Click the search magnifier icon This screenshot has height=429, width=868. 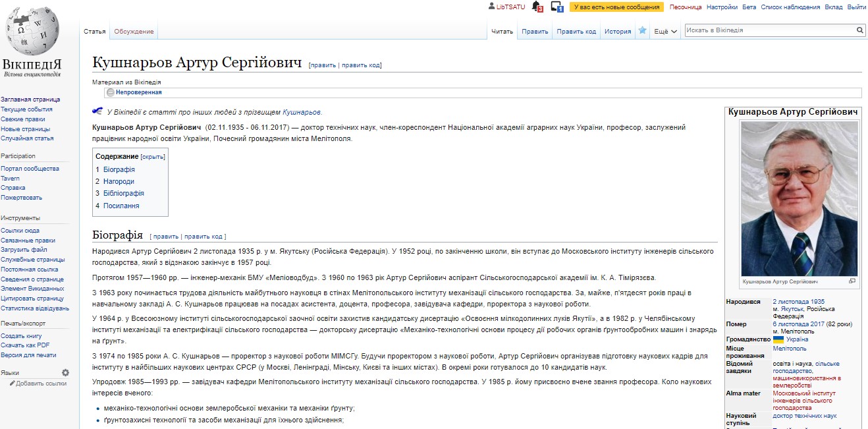859,30
